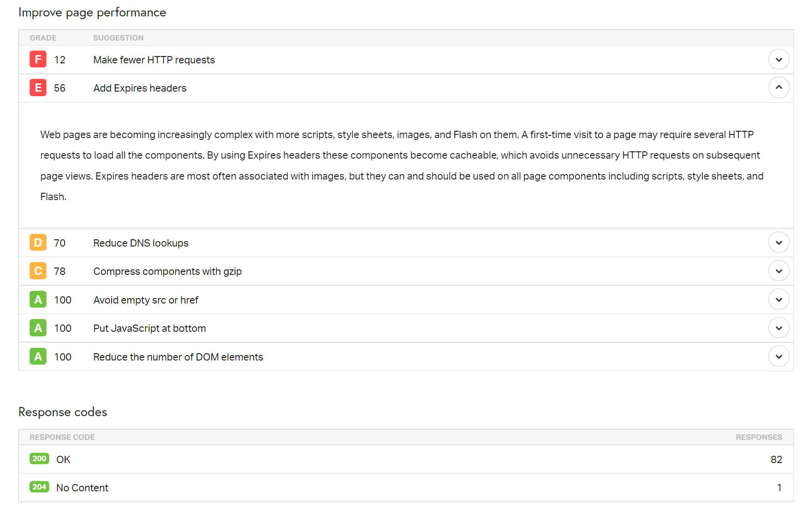Click the A badge beside Reduce DOM elements row

pyautogui.click(x=38, y=356)
